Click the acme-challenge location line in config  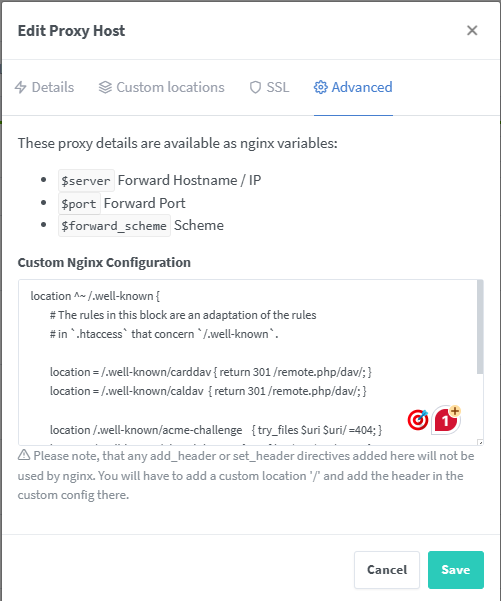point(216,430)
